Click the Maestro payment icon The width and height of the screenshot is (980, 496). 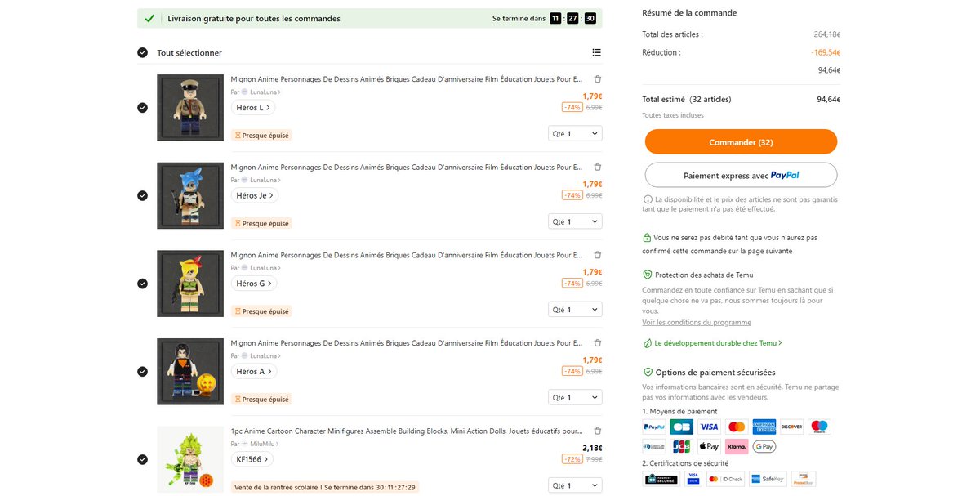pos(819,427)
